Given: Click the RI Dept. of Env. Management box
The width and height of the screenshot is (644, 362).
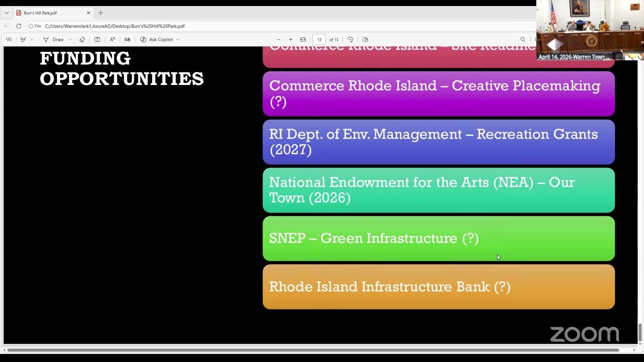Looking at the screenshot, I should click(x=439, y=142).
